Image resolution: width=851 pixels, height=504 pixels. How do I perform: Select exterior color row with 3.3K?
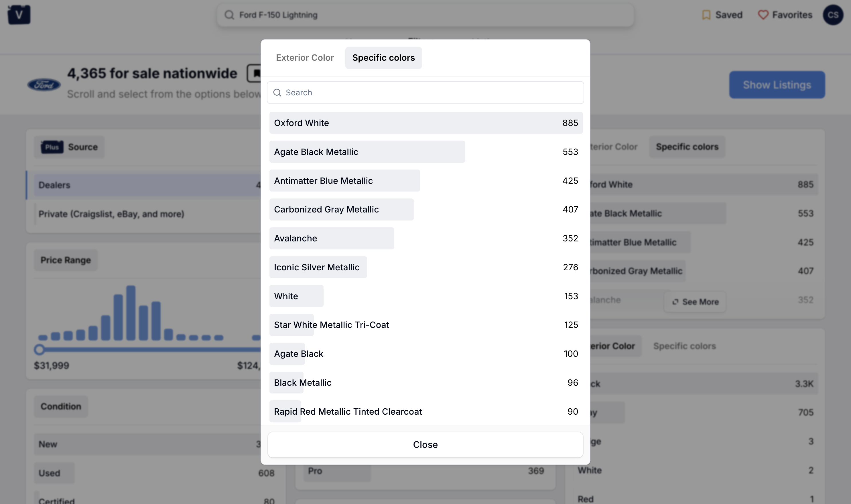(704, 383)
